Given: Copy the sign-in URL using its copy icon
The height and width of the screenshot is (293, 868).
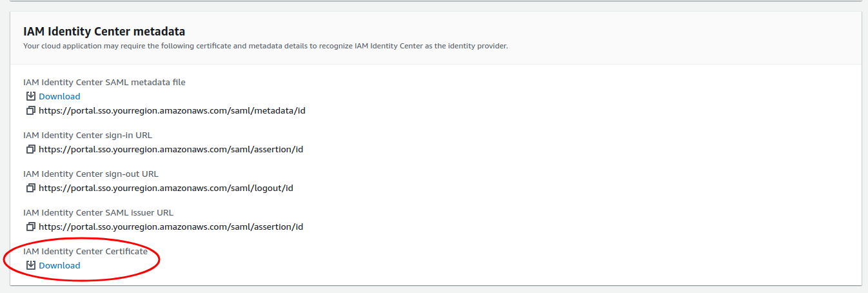Looking at the screenshot, I should click(30, 149).
